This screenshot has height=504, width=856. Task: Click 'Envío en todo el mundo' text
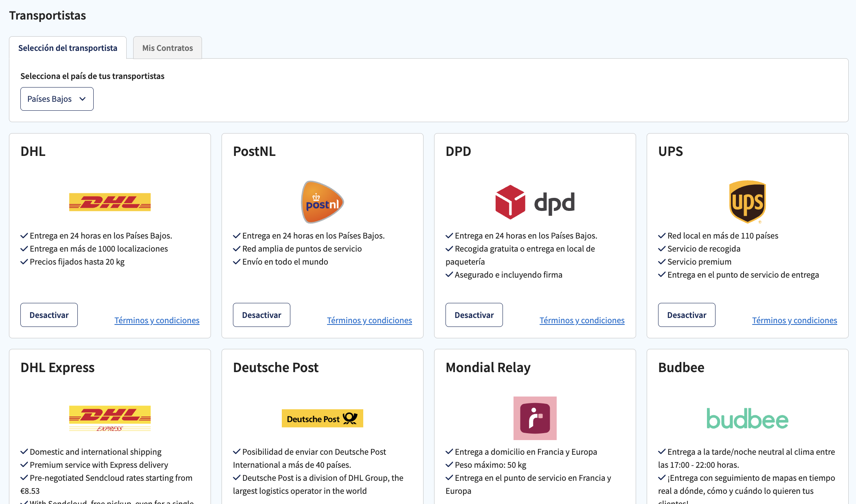(x=285, y=262)
